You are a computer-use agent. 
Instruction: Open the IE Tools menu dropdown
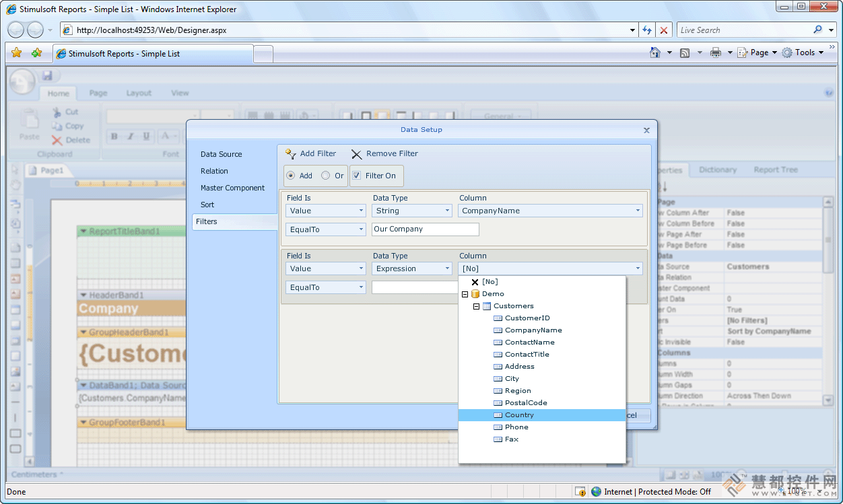[804, 52]
